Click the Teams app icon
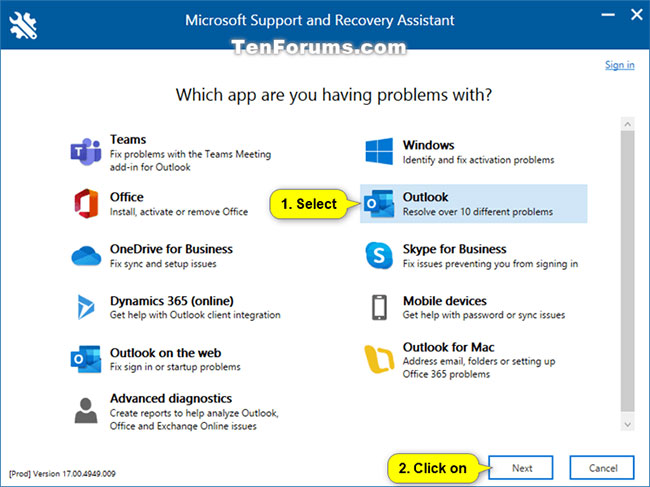This screenshot has width=650, height=487. coord(86,152)
